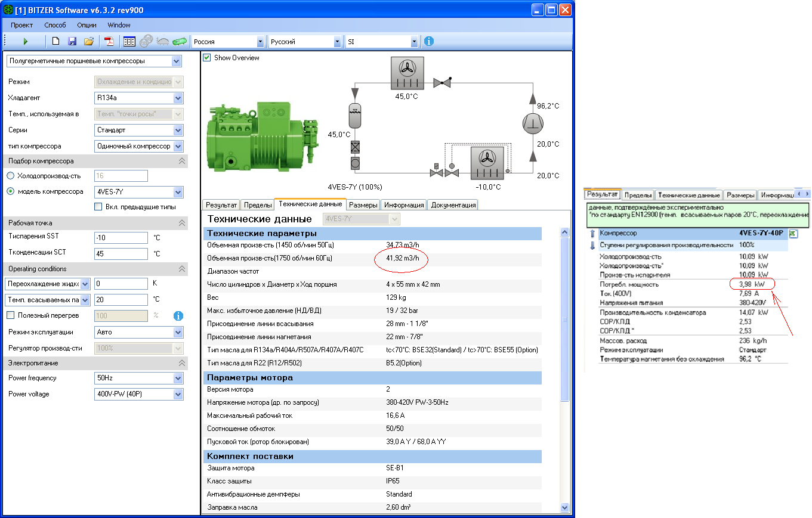Click the Тконденсации SCT input field
The height and width of the screenshot is (518, 812).
tap(121, 254)
